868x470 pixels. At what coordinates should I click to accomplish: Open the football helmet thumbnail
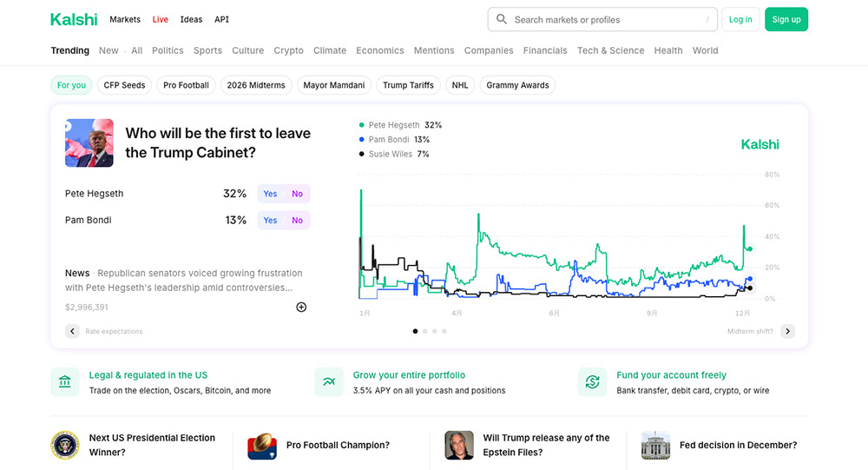pos(262,445)
